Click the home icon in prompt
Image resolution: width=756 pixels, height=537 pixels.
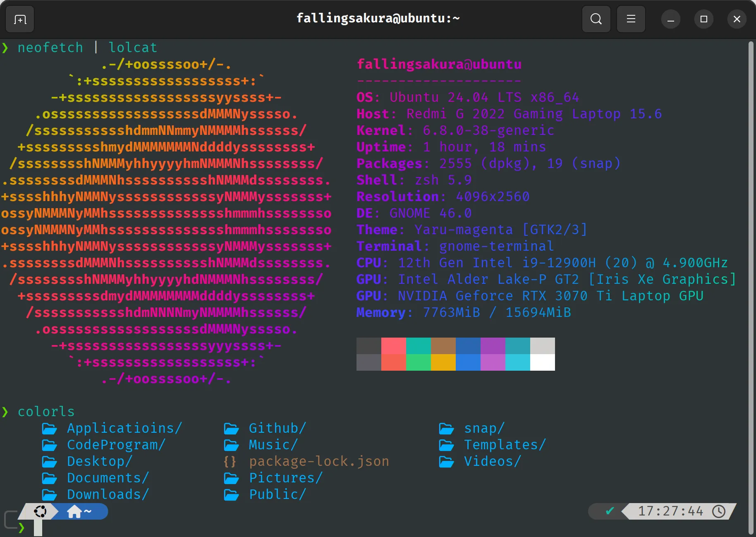pos(74,512)
